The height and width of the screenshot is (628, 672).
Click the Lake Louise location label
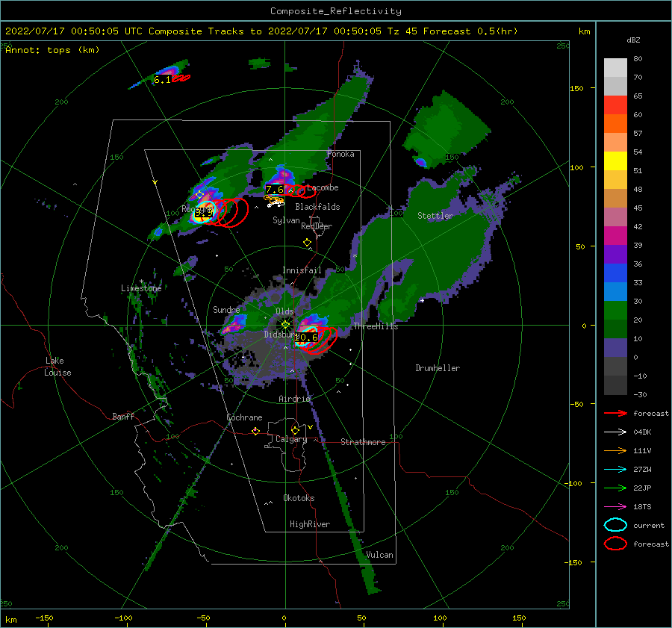coord(57,367)
